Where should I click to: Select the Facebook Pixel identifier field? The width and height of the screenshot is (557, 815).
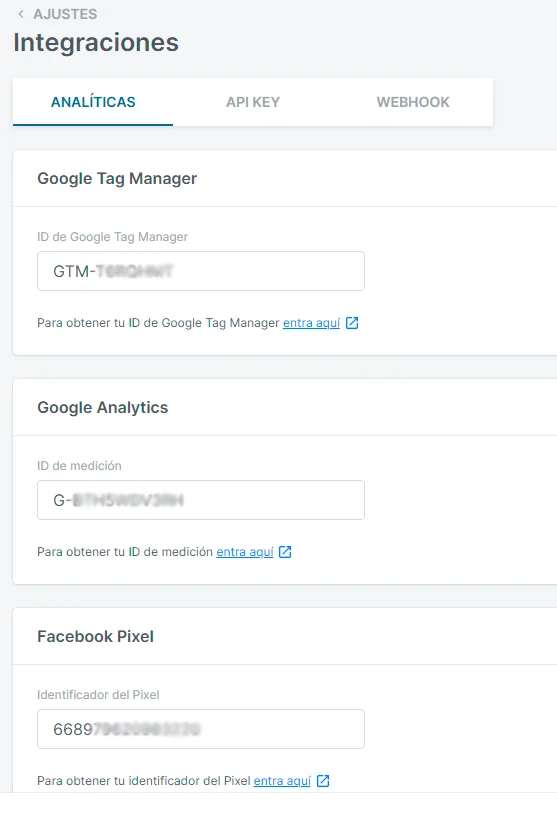pos(201,729)
